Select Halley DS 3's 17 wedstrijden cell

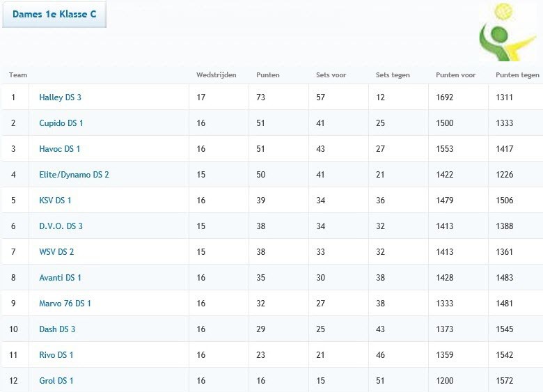201,97
